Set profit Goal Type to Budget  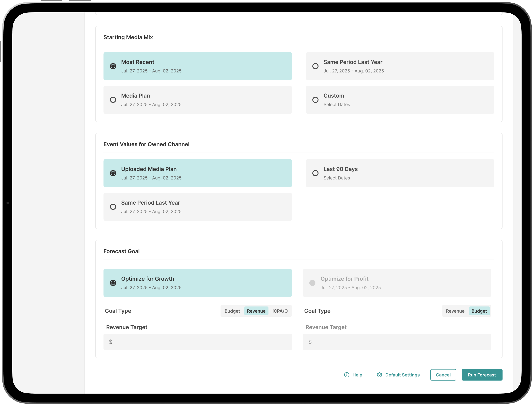coord(479,311)
